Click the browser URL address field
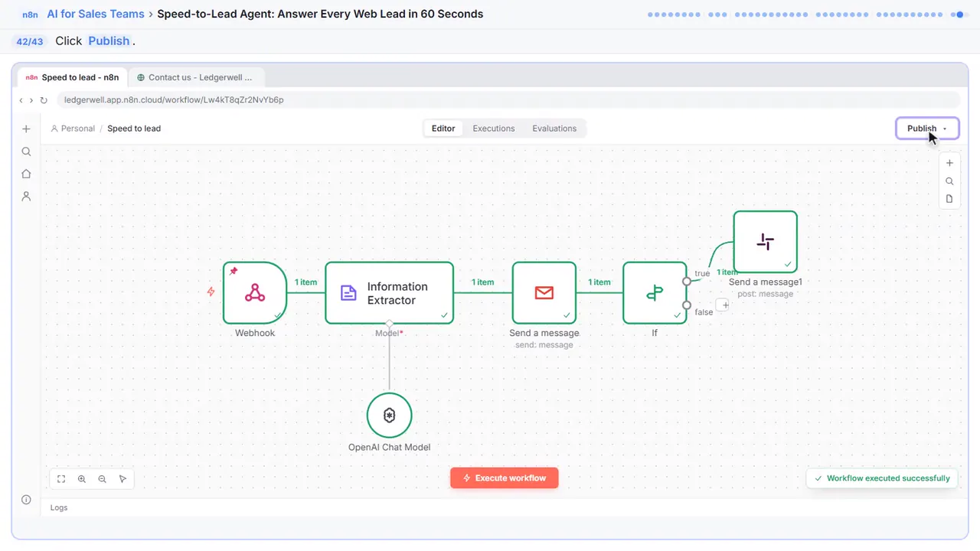 click(508, 99)
